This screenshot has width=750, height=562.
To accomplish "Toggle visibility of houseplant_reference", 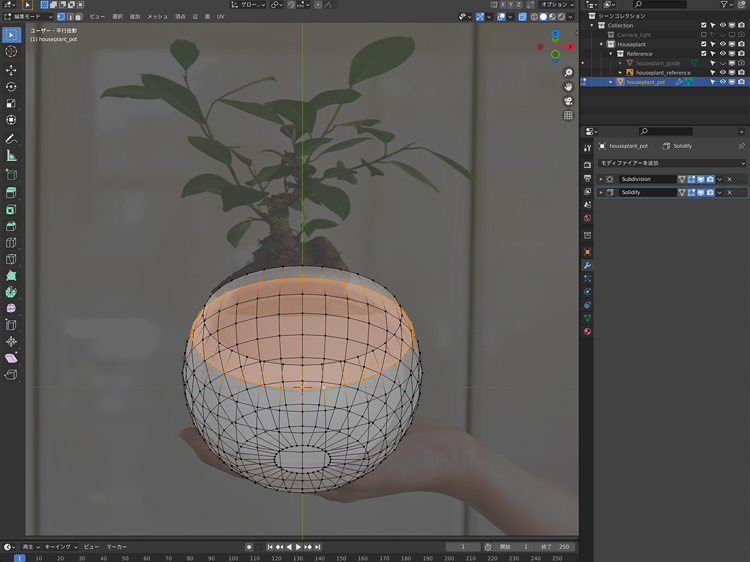I will tap(722, 73).
